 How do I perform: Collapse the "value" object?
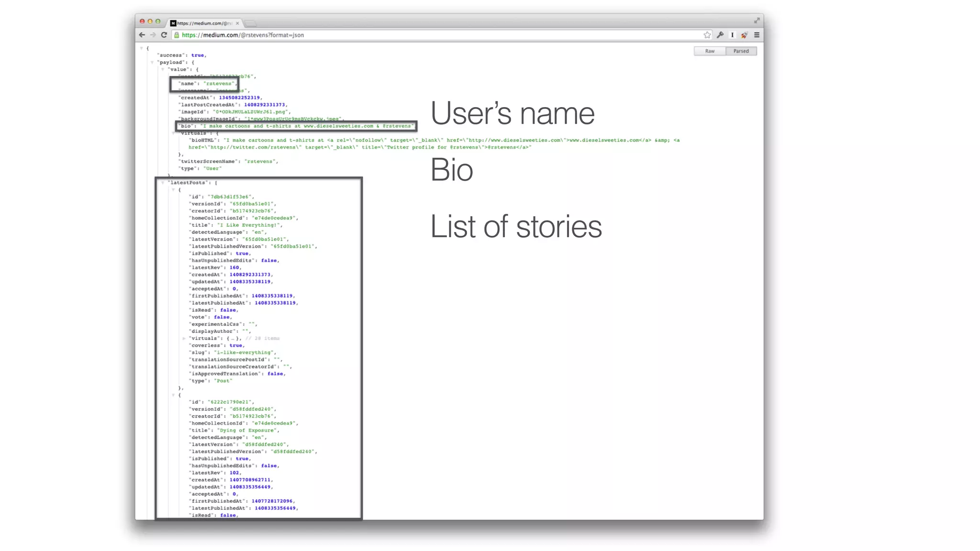tap(163, 69)
